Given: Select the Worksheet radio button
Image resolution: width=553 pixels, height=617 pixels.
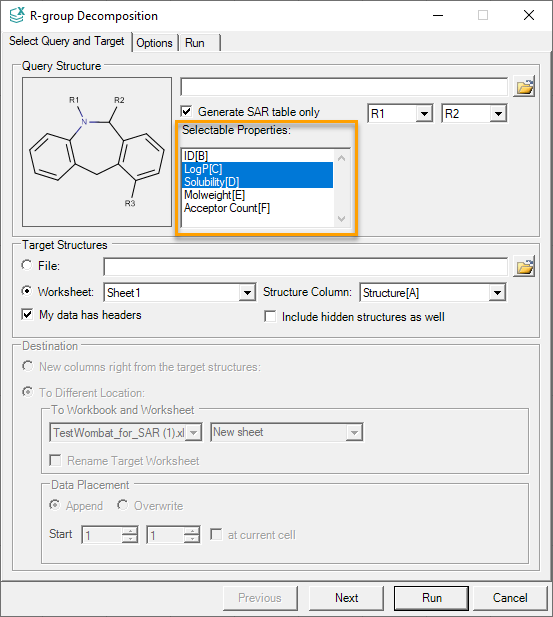Looking at the screenshot, I should tap(27, 291).
